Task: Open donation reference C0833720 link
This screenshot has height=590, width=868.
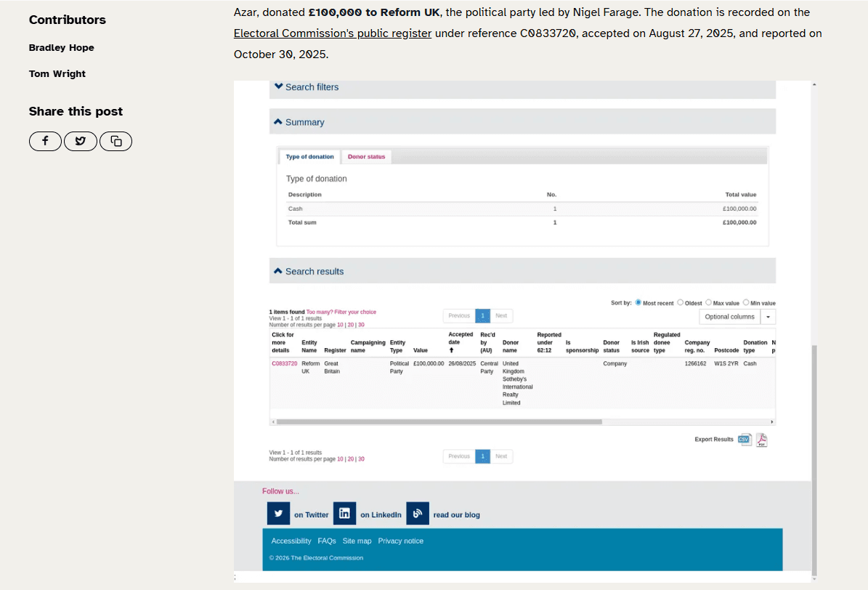Action: 284,363
